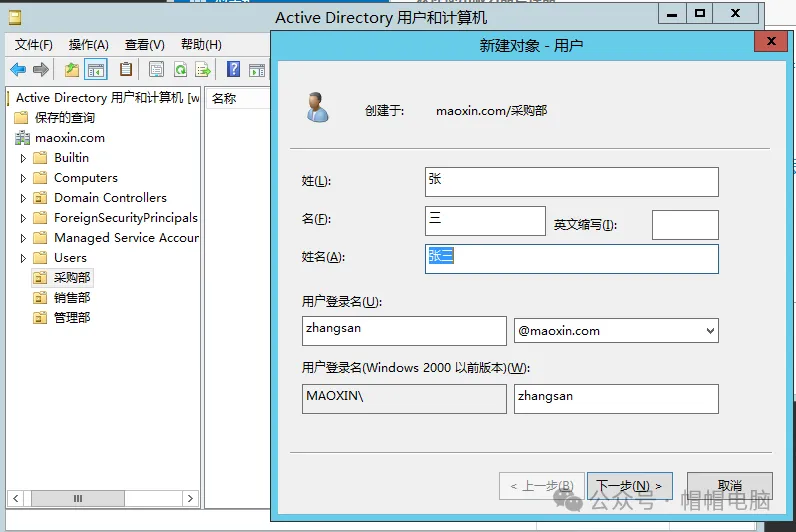Click the 用户登录名 field containing zhangsan
796x532 pixels.
[x=404, y=331]
